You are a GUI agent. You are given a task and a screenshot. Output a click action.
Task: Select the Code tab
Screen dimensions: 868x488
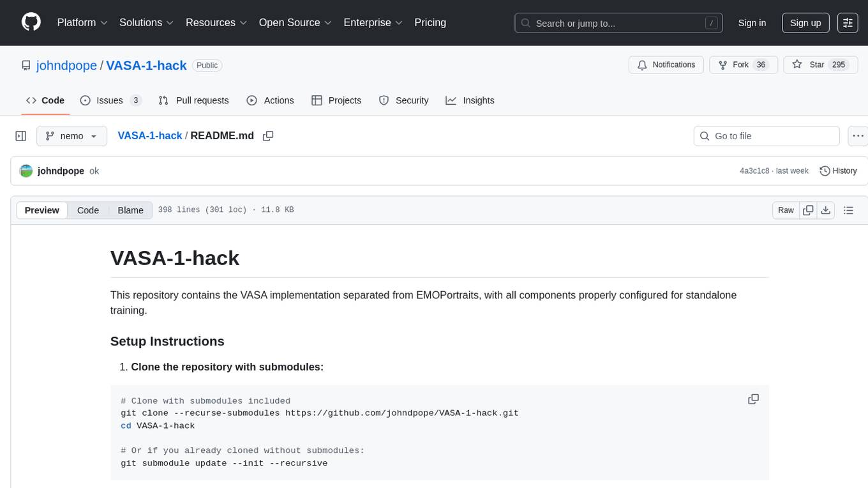(45, 100)
